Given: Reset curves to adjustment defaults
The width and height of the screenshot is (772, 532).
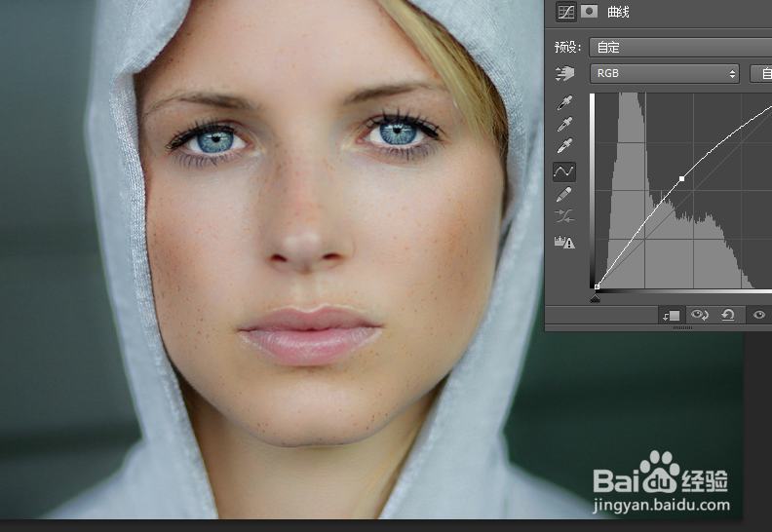Looking at the screenshot, I should [728, 315].
